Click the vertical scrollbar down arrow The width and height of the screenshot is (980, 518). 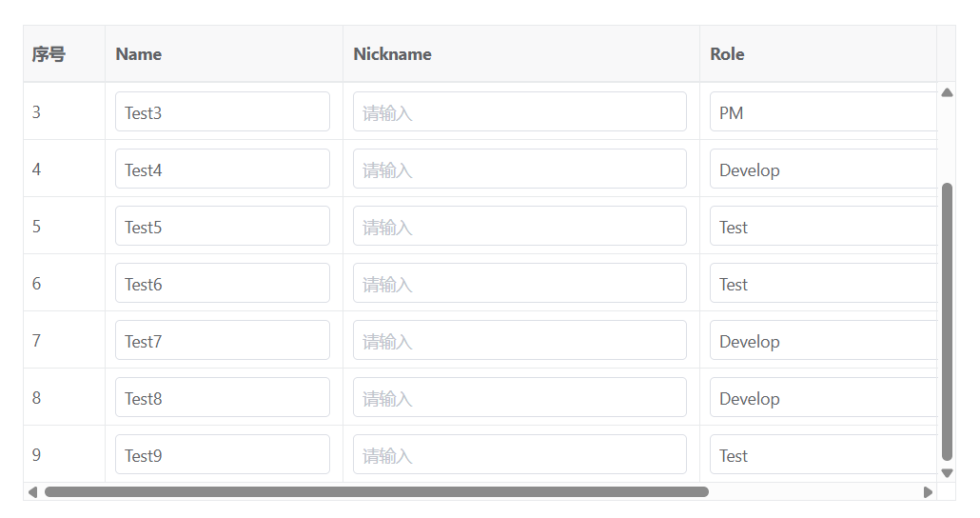click(x=947, y=472)
